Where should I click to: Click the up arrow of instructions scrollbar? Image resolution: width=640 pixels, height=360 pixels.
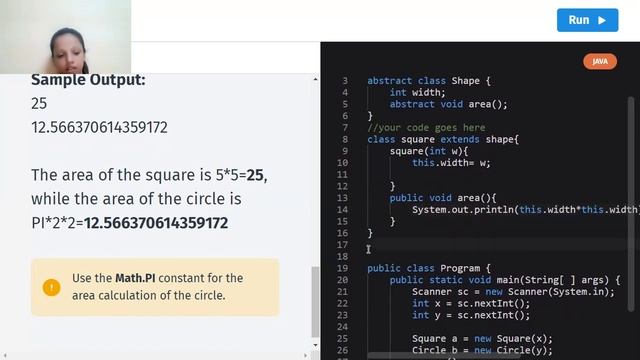pyautogui.click(x=315, y=79)
